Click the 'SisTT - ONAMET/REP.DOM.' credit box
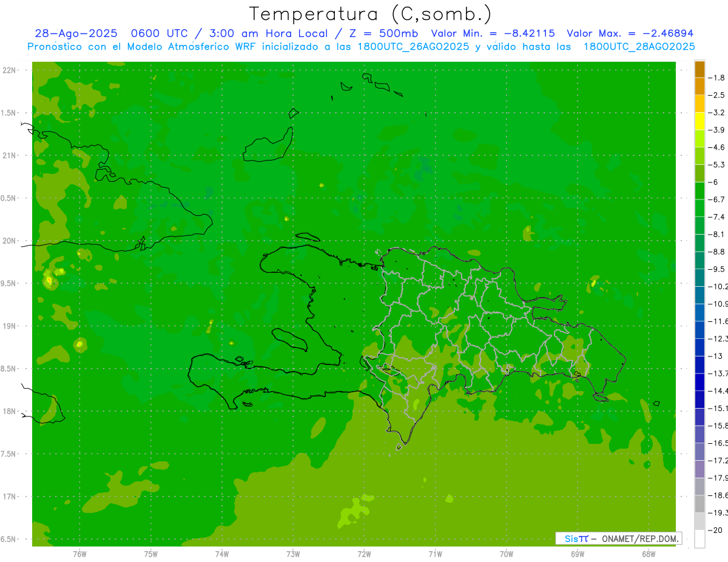 point(618,538)
